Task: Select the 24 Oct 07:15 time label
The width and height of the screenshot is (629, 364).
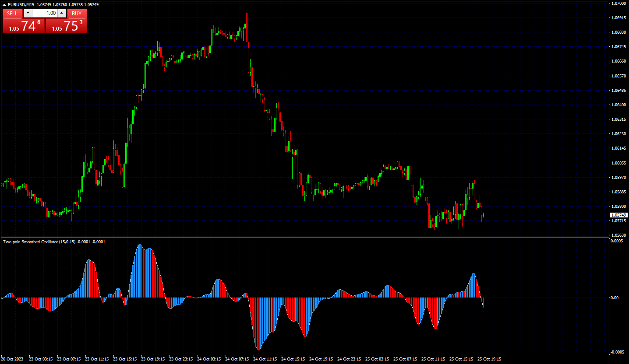Action: 237,359
